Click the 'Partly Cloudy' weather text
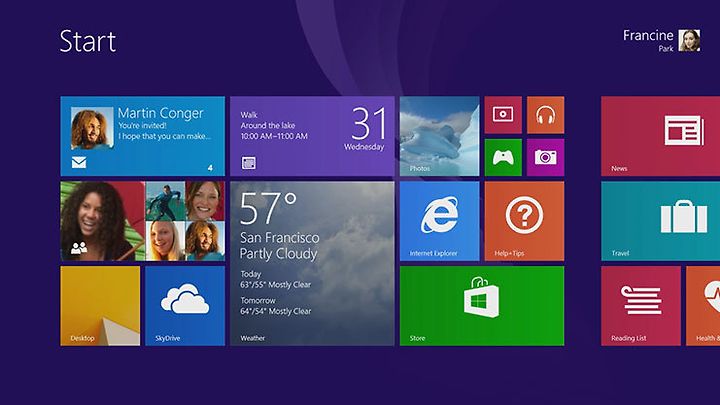This screenshot has width=720, height=405. click(278, 253)
